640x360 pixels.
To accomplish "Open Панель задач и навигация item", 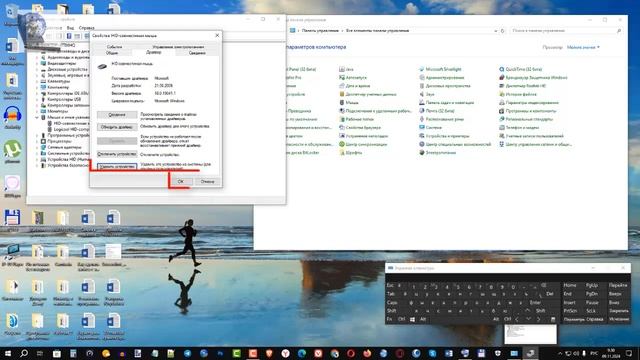I will [447, 102].
